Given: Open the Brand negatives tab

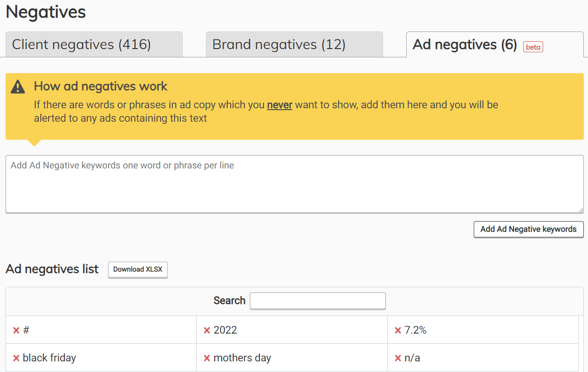Looking at the screenshot, I should click(294, 44).
